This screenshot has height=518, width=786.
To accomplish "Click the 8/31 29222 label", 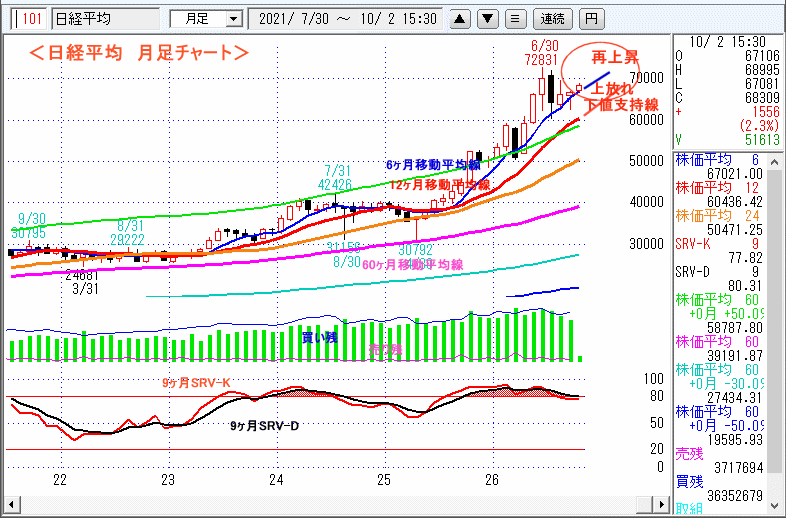I will point(127,233).
